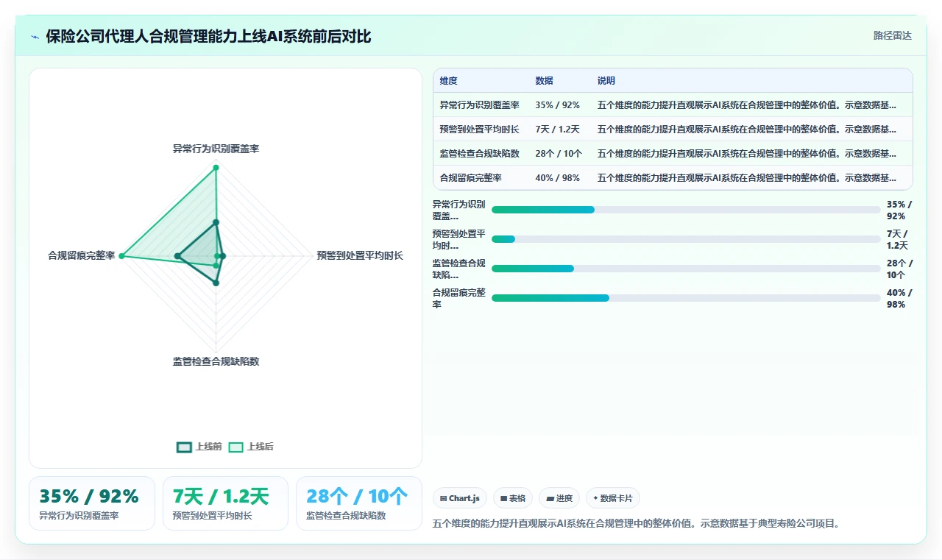The height and width of the screenshot is (560, 942).
Task: Toggle the 上线前 legend series
Action: [199, 447]
